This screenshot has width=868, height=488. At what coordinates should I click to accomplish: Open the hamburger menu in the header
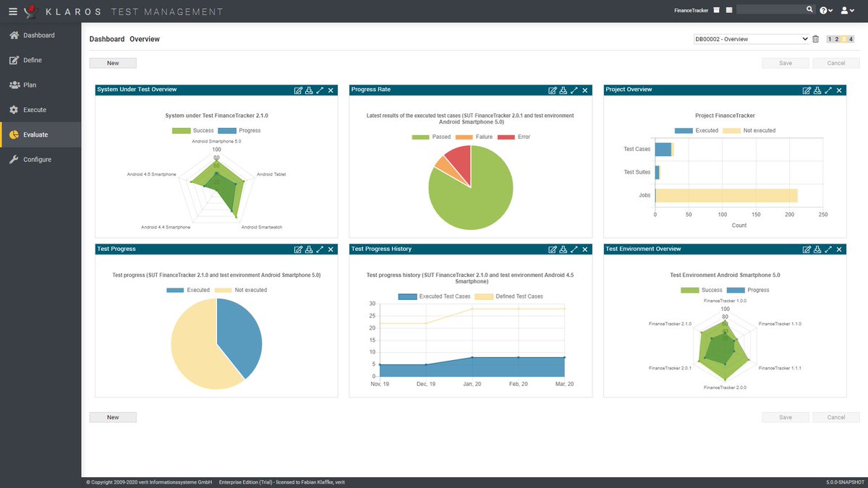click(12, 11)
